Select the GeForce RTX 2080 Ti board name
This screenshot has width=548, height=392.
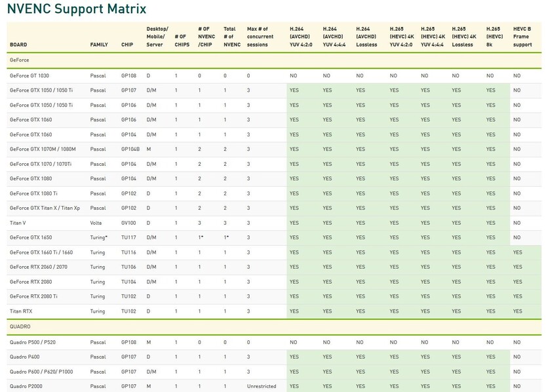coord(33,296)
